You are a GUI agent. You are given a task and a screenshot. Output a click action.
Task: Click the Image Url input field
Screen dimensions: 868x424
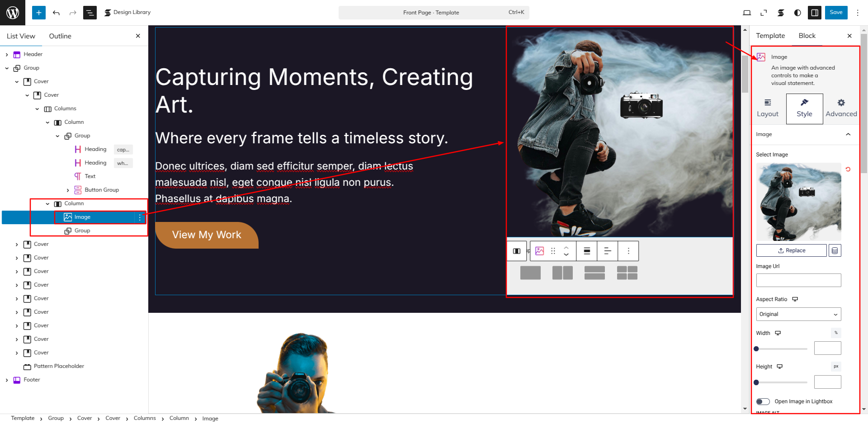[798, 280]
